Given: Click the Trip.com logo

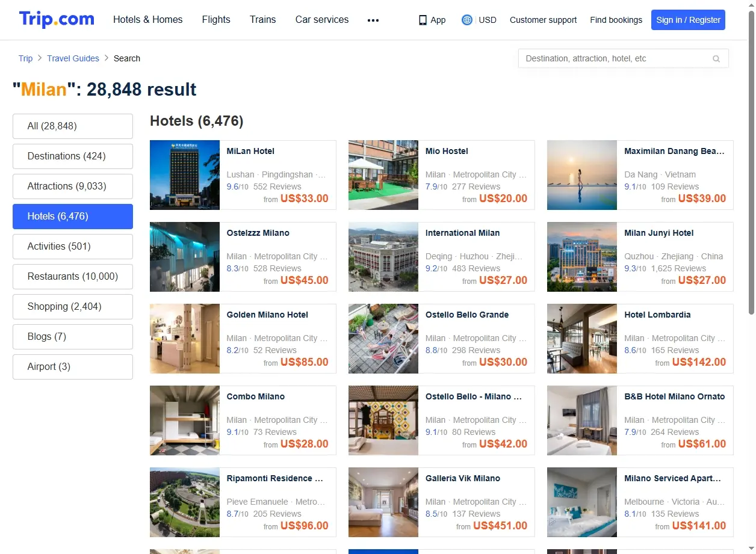Looking at the screenshot, I should (57, 19).
